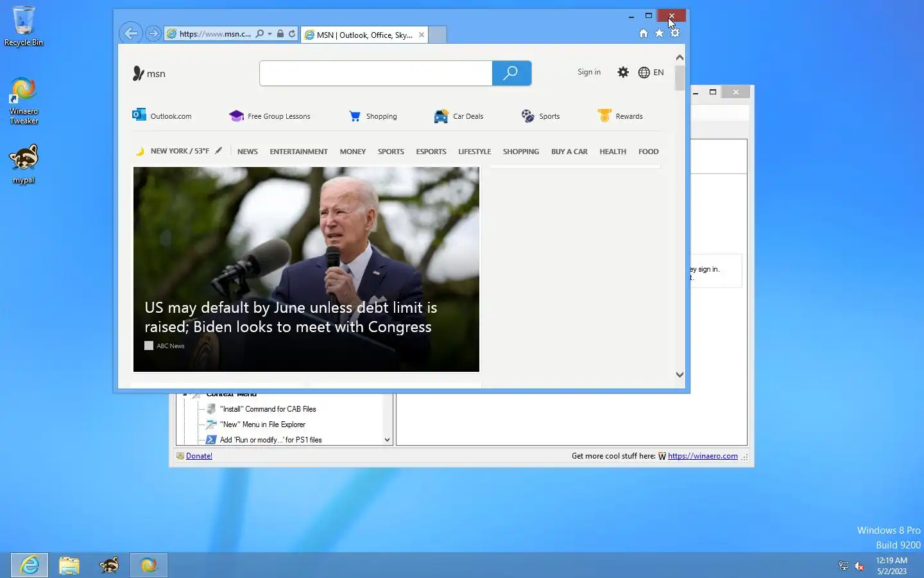This screenshot has height=578, width=924.
Task: Open a new tab in Internet Explorer
Action: [x=437, y=35]
